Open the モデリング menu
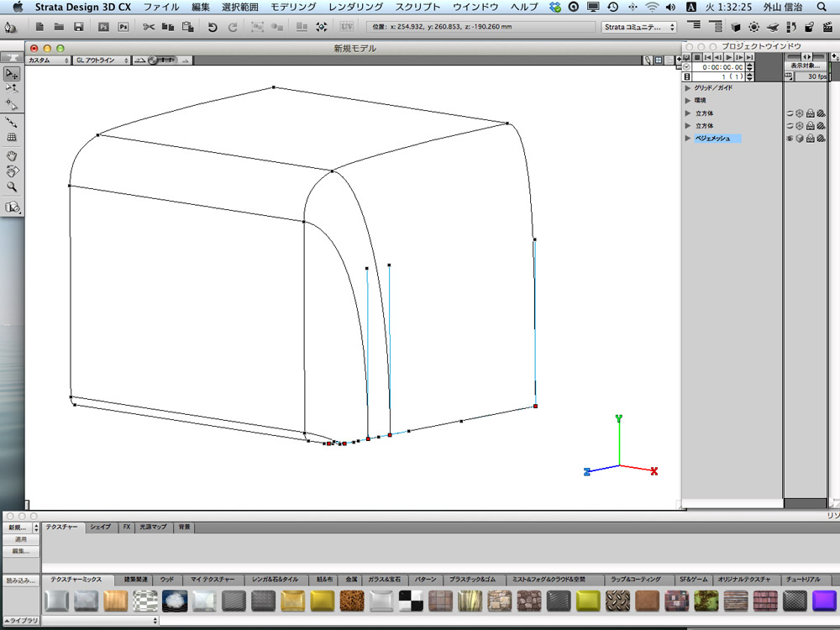The width and height of the screenshot is (840, 630). (x=293, y=7)
